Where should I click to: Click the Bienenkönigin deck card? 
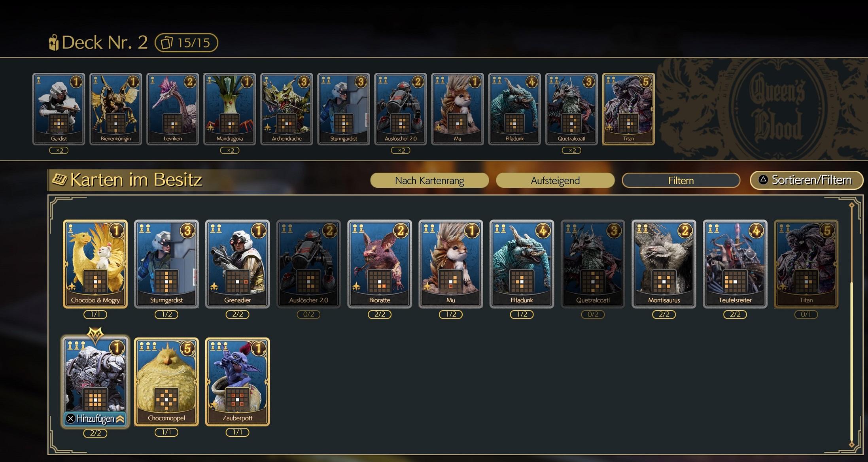coord(115,109)
